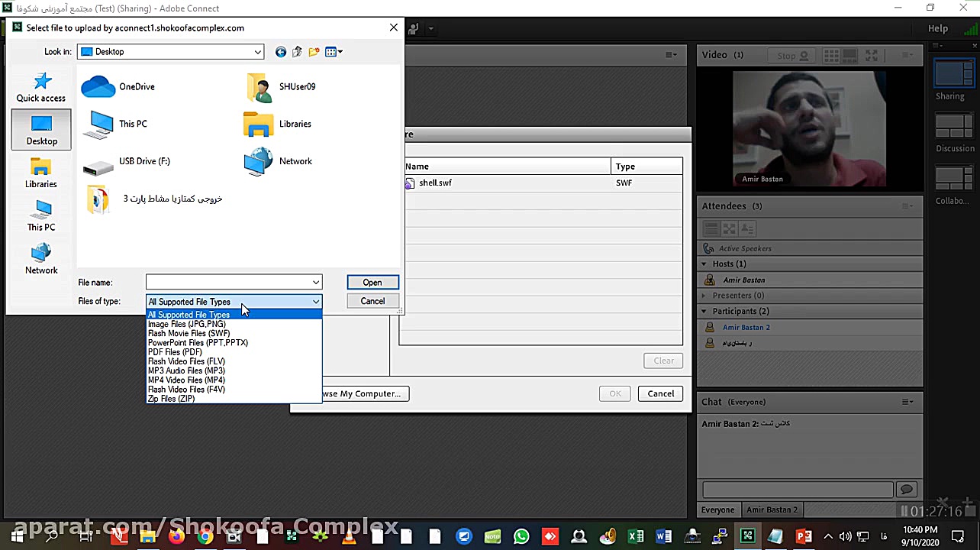Open Libraries in the file list
The image size is (980, 550).
[x=277, y=124]
